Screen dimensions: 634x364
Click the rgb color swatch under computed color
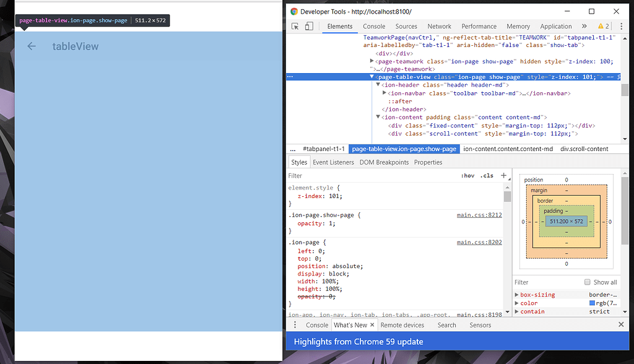(593, 303)
